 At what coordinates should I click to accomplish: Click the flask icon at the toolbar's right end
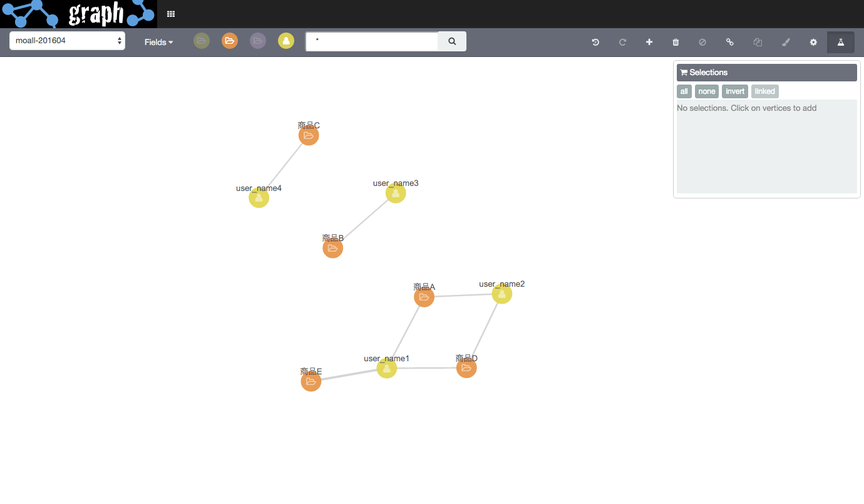(840, 42)
